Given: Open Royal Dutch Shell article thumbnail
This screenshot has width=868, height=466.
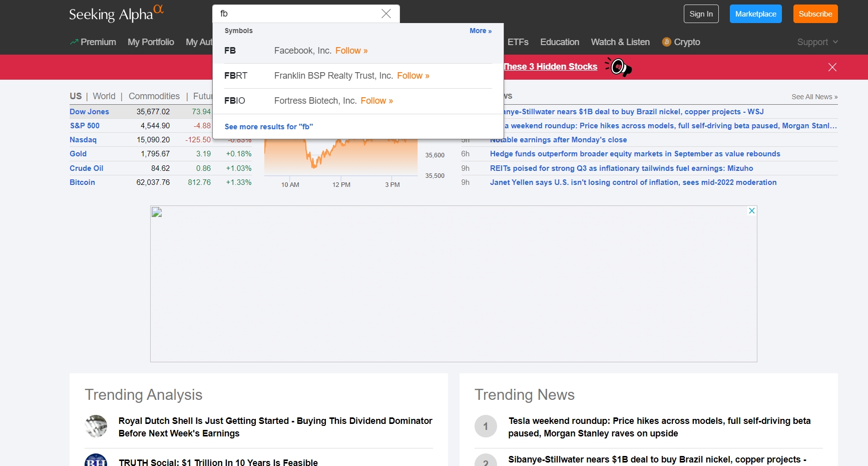Looking at the screenshot, I should (96, 426).
